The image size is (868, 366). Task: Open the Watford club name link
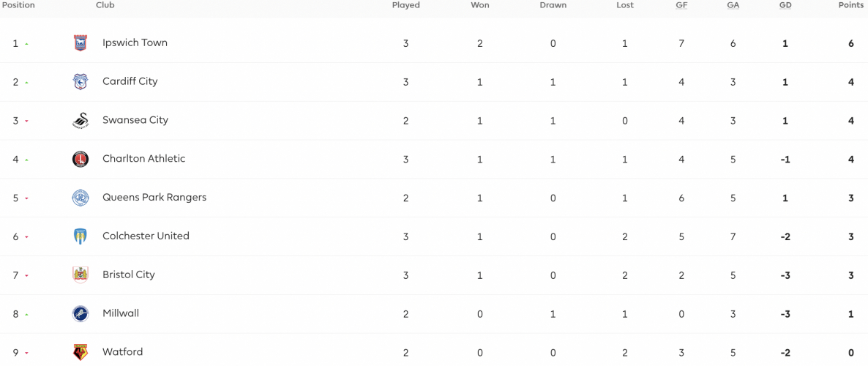point(123,351)
